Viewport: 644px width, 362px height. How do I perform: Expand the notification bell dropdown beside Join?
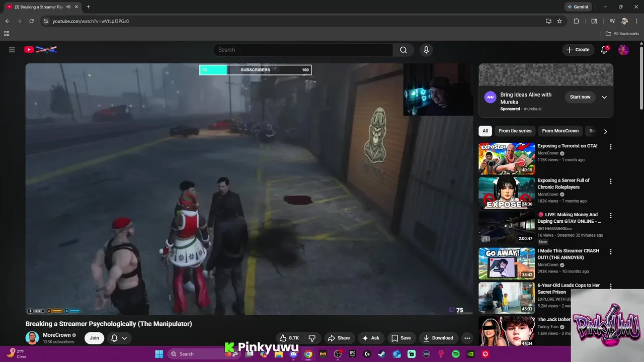pyautogui.click(x=119, y=338)
